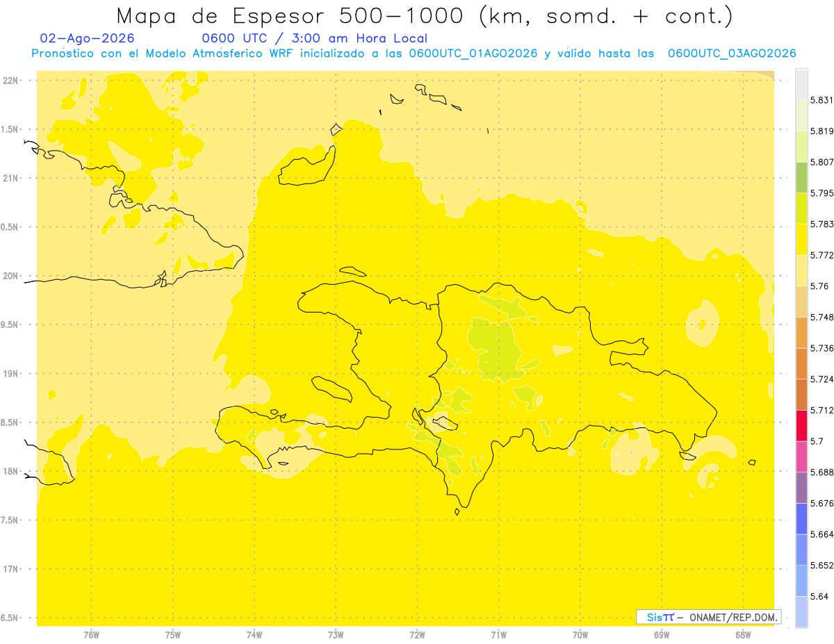Viewport: 834px width, 644px height.
Task: Click the legend value '5.652'
Action: 821,565
